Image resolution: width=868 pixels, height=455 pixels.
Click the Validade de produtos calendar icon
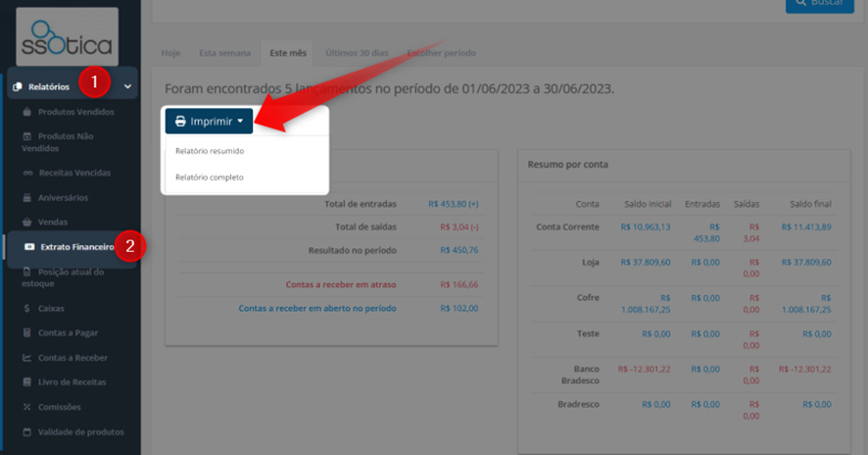[26, 431]
